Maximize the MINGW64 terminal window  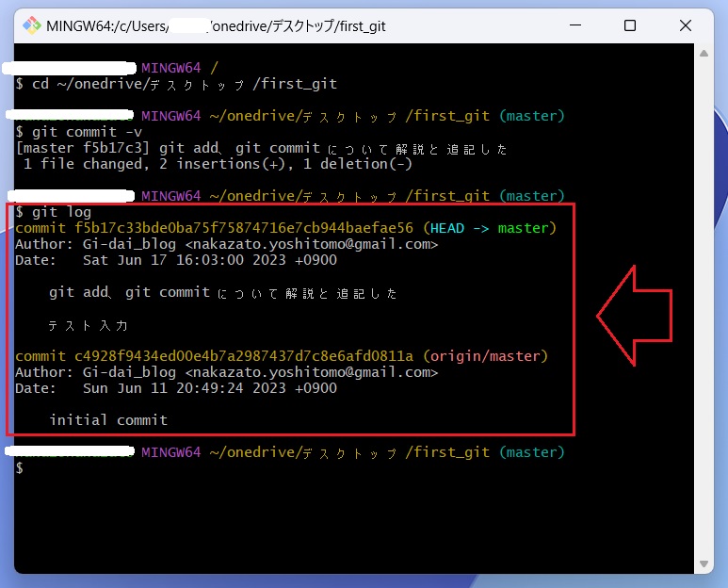pos(630,26)
